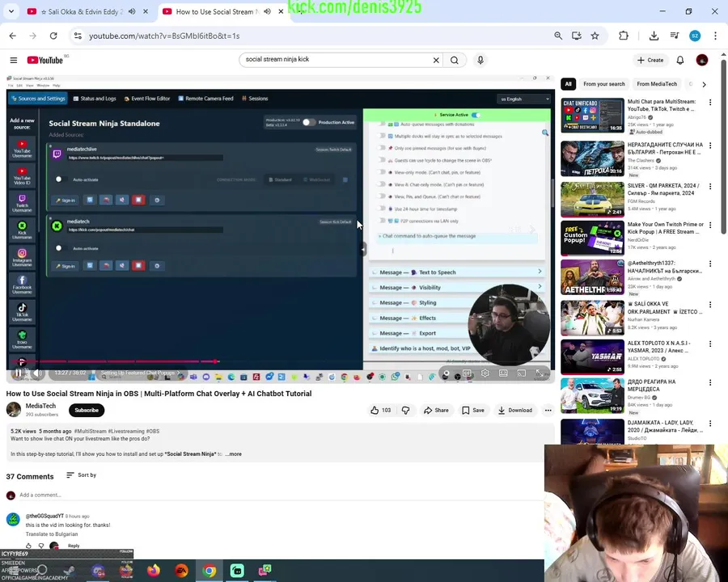This screenshot has width=728, height=582.
Task: Open Firefox from the taskbar
Action: [153, 571]
